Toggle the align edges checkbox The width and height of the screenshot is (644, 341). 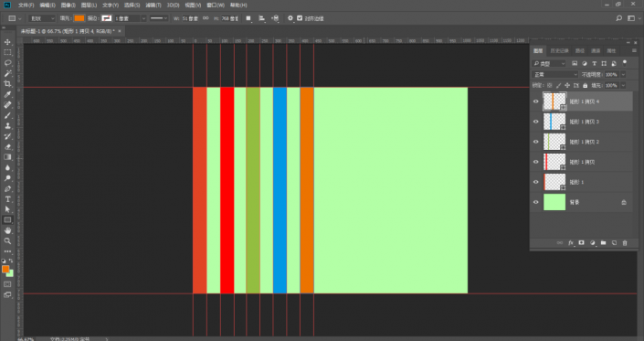[300, 18]
